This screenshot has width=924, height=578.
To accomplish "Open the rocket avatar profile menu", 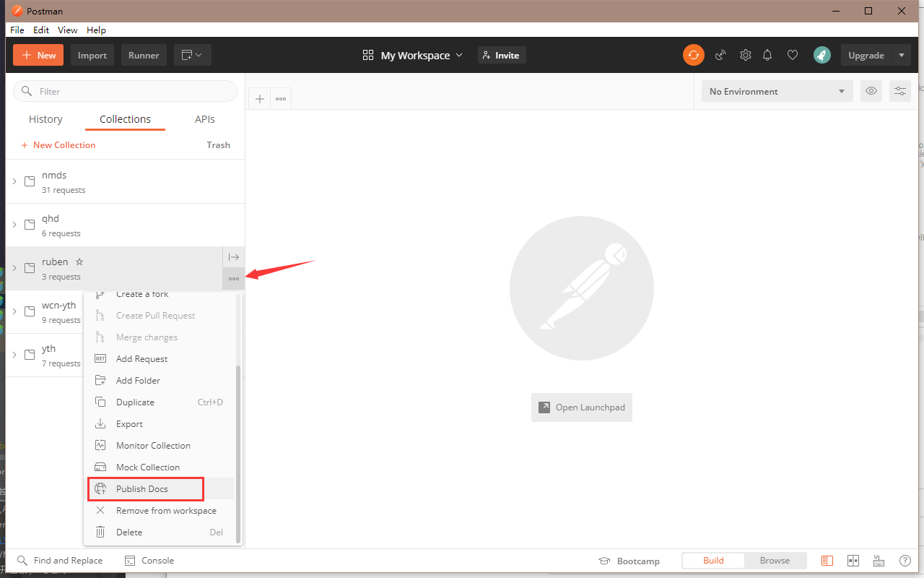I will 821,55.
